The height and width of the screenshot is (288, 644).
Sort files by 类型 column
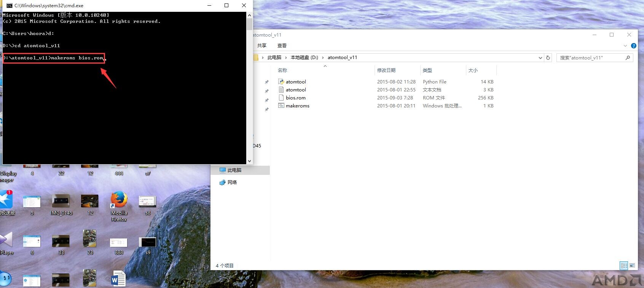point(427,70)
